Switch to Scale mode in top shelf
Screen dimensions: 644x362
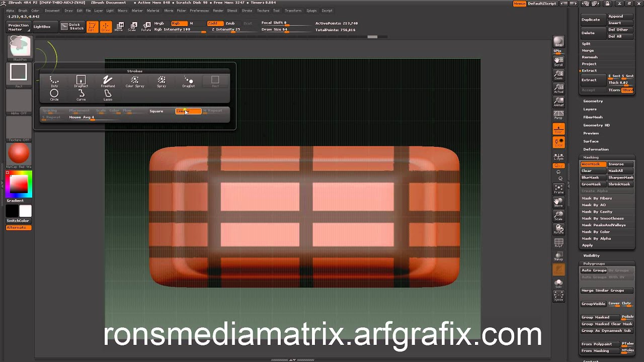point(132,27)
